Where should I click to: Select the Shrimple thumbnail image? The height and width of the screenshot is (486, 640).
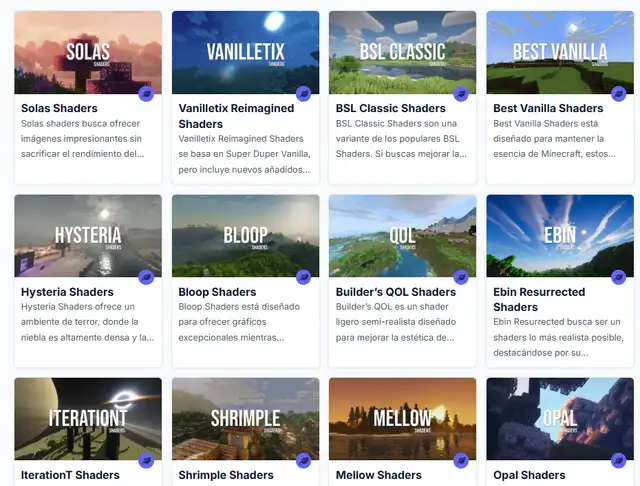pyautogui.click(x=245, y=419)
